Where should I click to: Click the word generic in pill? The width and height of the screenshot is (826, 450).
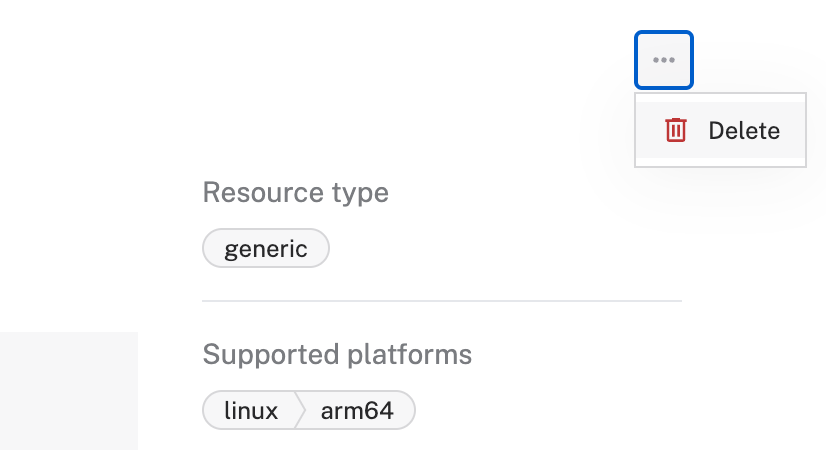266,249
